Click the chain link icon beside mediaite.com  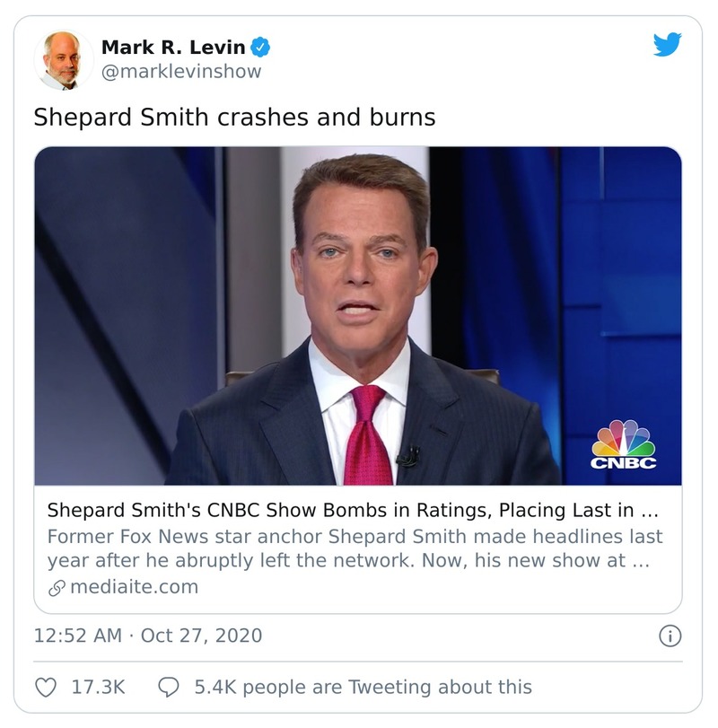57,588
